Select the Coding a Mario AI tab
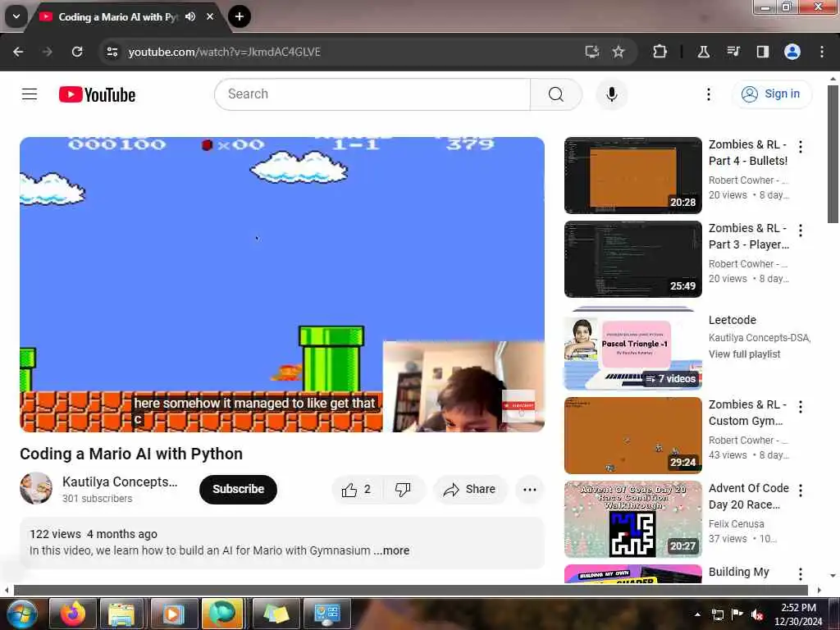 point(116,16)
